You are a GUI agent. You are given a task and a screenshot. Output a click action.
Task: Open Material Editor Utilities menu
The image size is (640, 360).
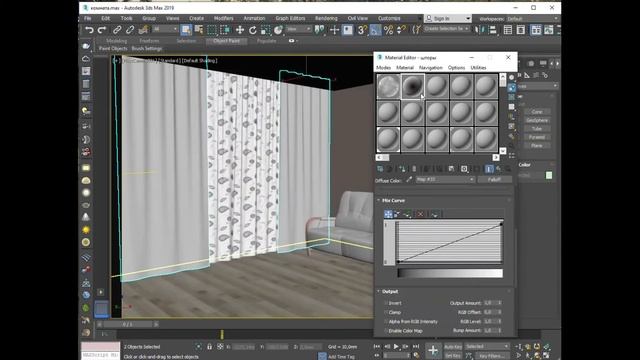tap(478, 68)
